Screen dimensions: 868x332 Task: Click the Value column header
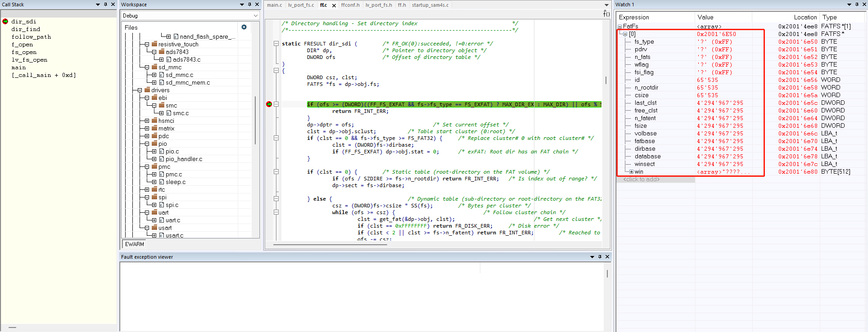[x=723, y=17]
